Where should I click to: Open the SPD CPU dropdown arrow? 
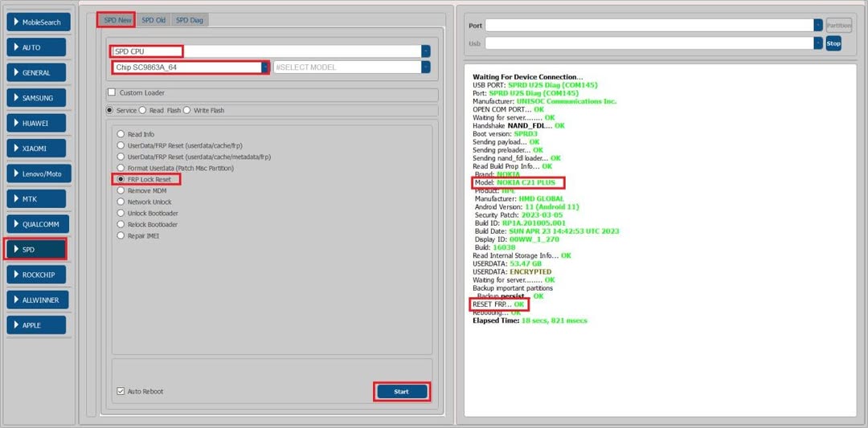(x=426, y=51)
